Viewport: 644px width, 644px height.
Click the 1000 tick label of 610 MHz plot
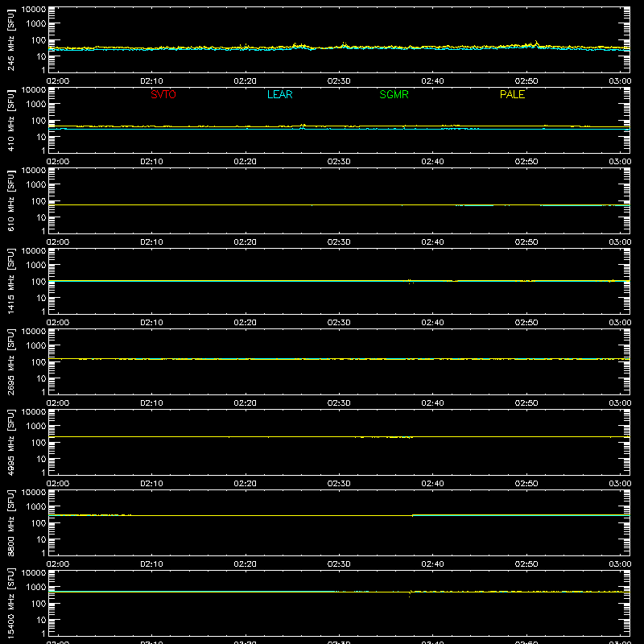[x=36, y=185]
